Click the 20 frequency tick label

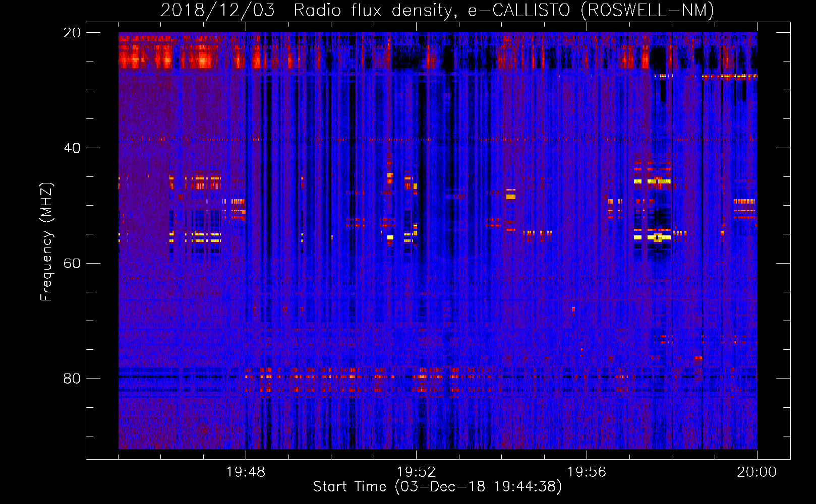(x=72, y=33)
